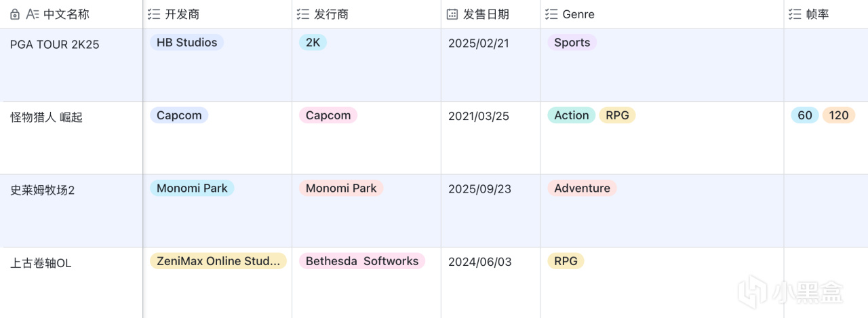Click the multi-select icon beside 帧率
This screenshot has height=318, width=868.
[795, 14]
